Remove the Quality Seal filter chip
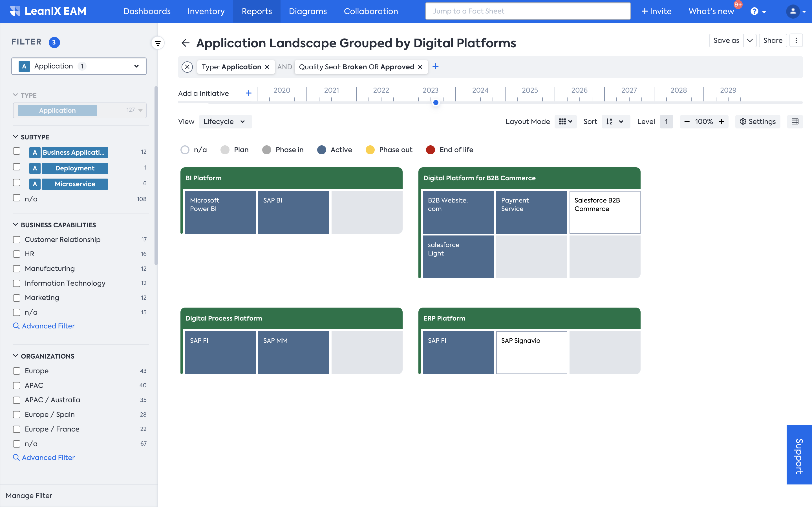This screenshot has width=812, height=507. coord(420,67)
